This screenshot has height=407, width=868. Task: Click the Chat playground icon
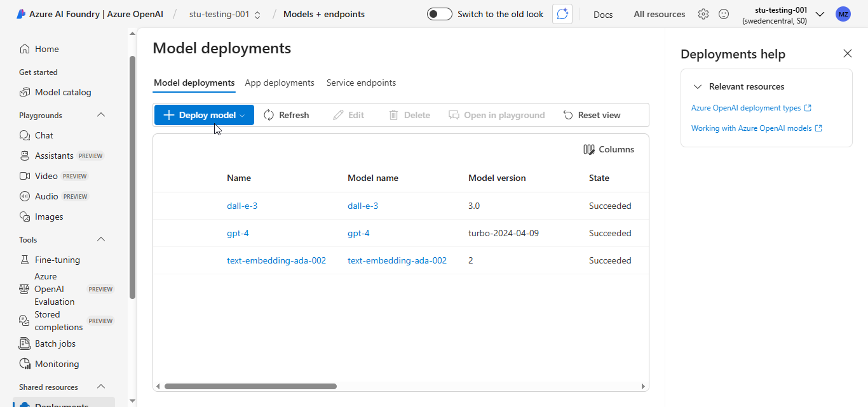pos(25,135)
